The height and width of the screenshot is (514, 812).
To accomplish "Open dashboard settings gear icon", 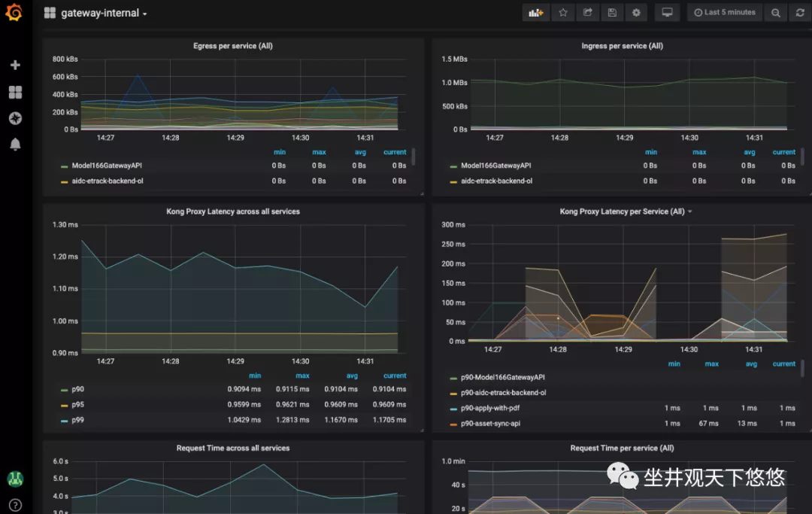I will pos(637,13).
